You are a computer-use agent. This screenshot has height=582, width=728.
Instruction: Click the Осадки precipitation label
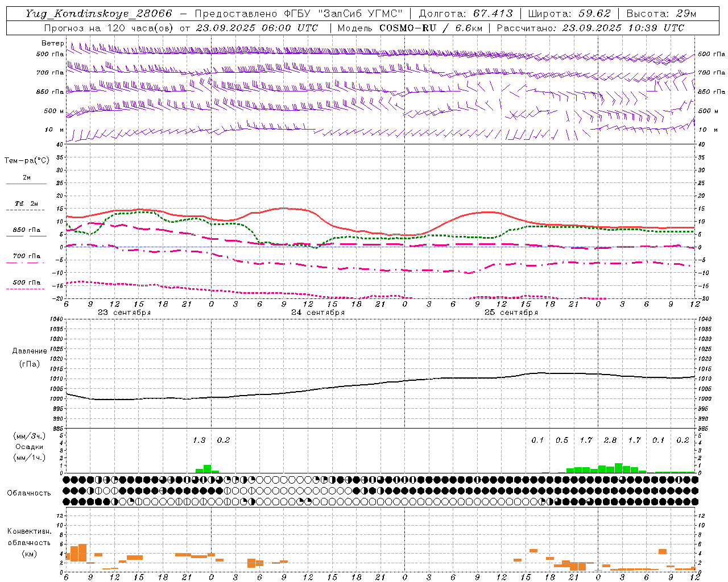[29, 447]
